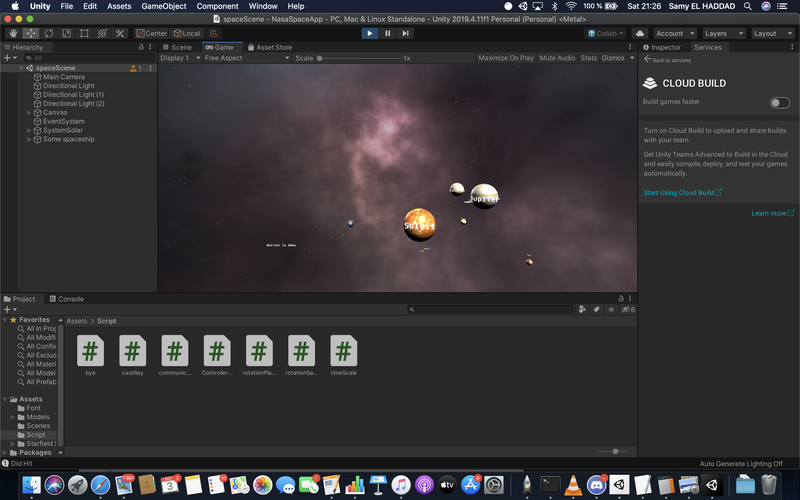Toggle the Cloud Build switch on
The width and height of the screenshot is (800, 500).
pos(779,102)
